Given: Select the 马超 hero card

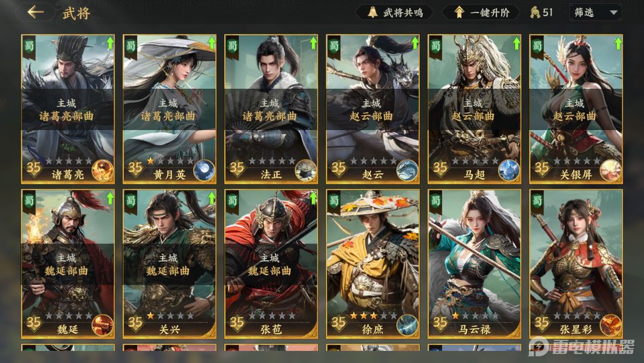Looking at the screenshot, I should pos(475,109).
